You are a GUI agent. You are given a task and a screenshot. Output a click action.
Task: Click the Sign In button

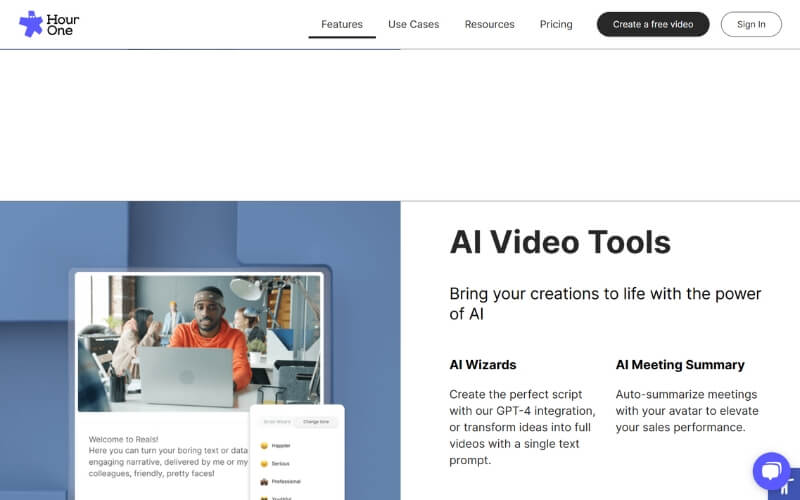click(751, 24)
